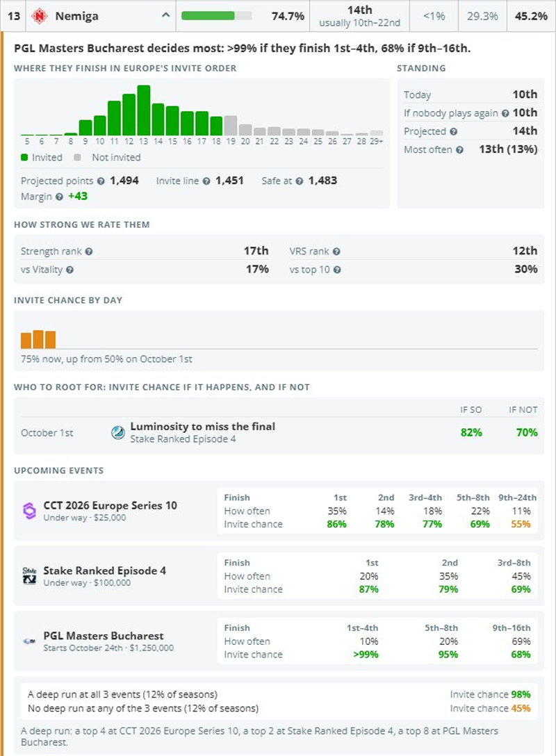Open help icon next to 'If nobody plays again'
556x756 pixels.
505,113
